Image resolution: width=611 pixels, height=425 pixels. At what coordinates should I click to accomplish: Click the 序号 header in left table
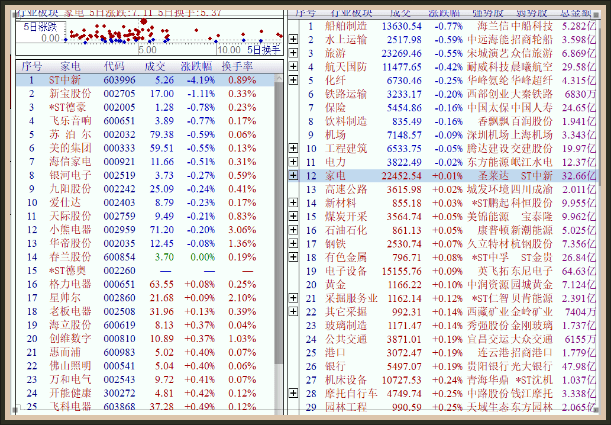click(32, 67)
